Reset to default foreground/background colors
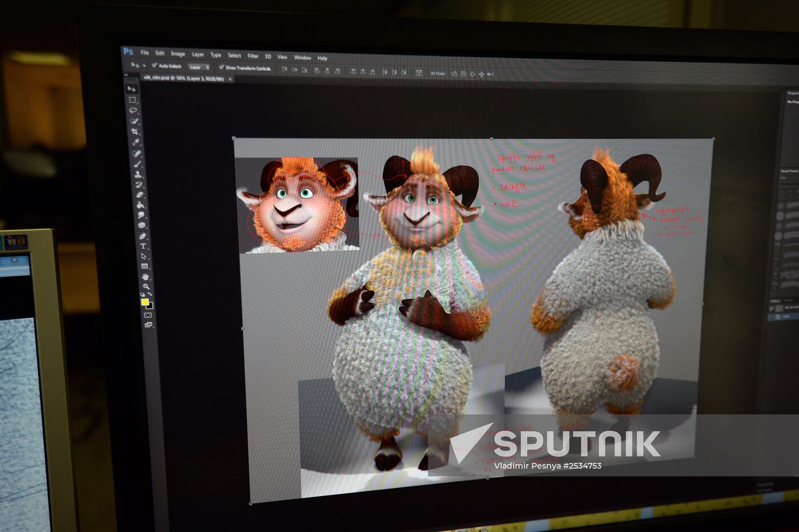This screenshot has height=532, width=799. coord(143,293)
